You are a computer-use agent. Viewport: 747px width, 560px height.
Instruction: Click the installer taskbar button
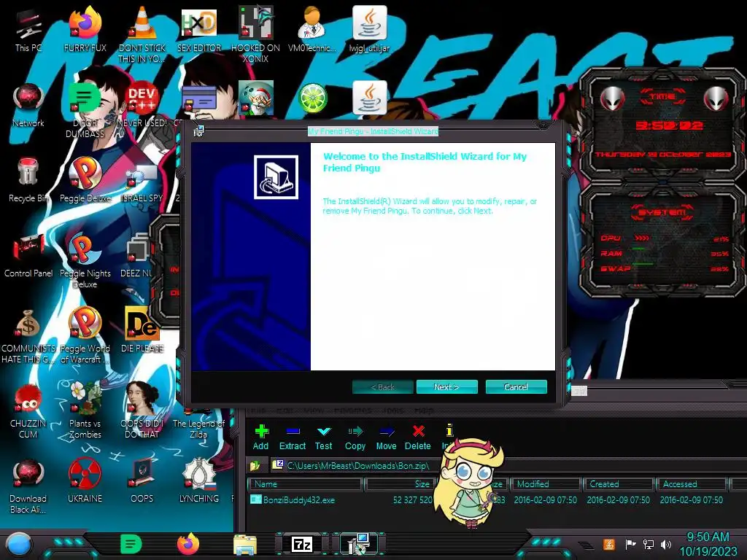click(x=358, y=544)
